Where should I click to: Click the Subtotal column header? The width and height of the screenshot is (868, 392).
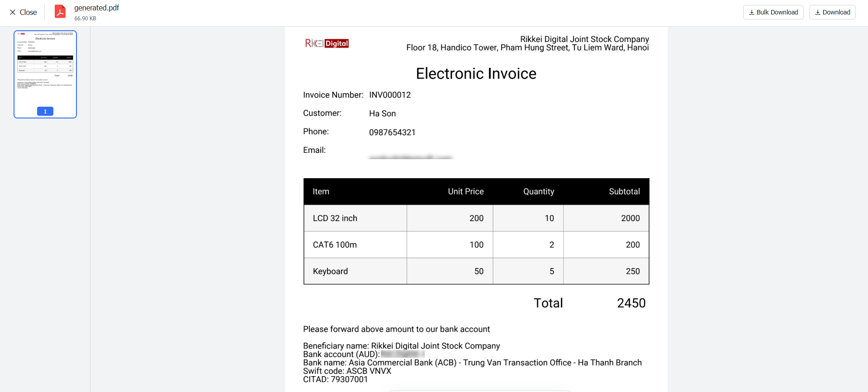point(624,192)
